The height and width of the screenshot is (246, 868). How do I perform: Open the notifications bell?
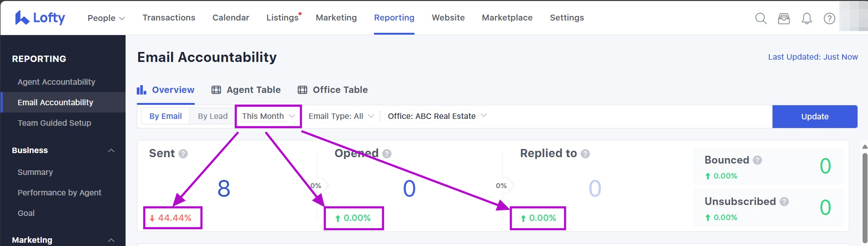click(807, 18)
